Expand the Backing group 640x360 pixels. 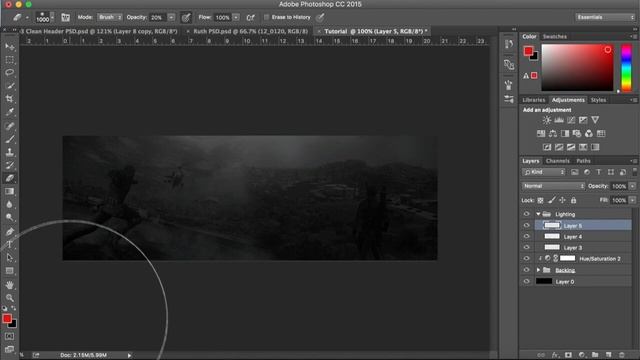coord(538,270)
